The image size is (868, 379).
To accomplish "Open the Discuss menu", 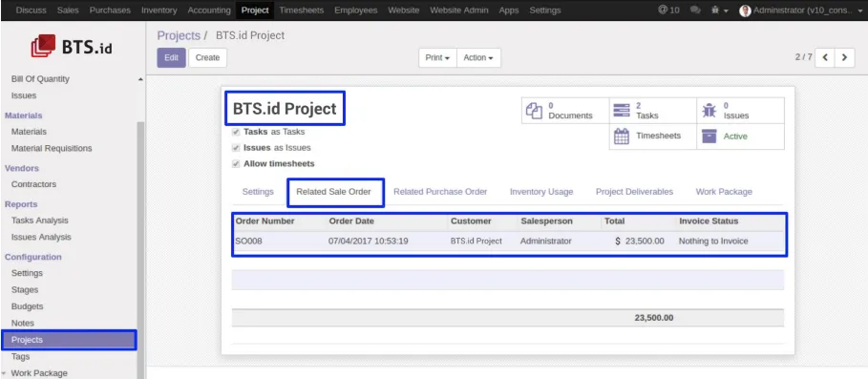I will [31, 10].
